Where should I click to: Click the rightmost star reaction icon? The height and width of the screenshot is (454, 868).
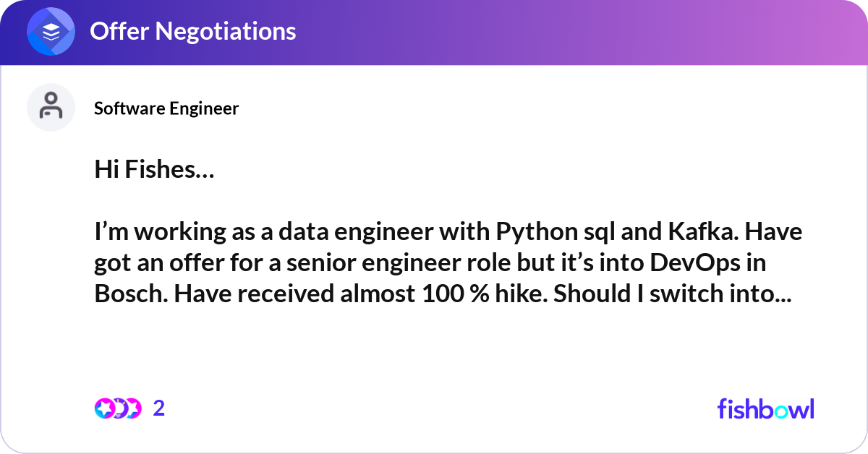pyautogui.click(x=132, y=408)
